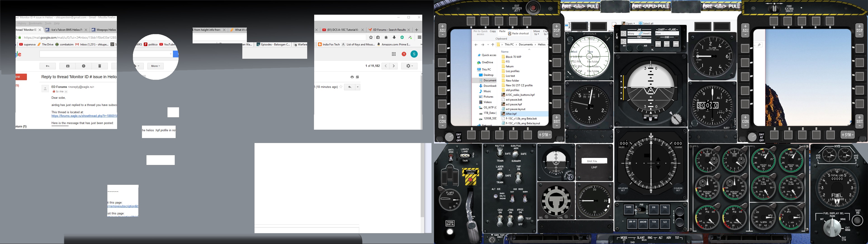The image size is (868, 244).
Task: Click the Gmail archive button
Action: [68, 66]
